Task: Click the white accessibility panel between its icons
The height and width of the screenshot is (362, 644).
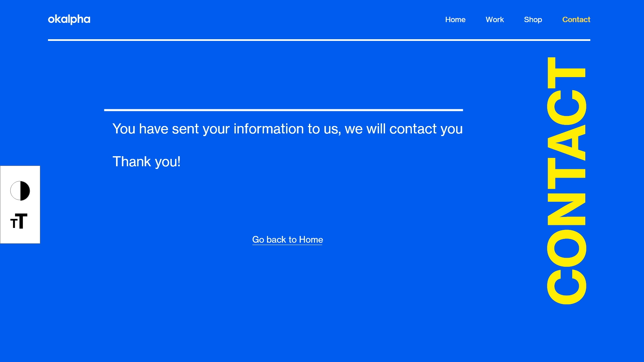Action: point(20,206)
